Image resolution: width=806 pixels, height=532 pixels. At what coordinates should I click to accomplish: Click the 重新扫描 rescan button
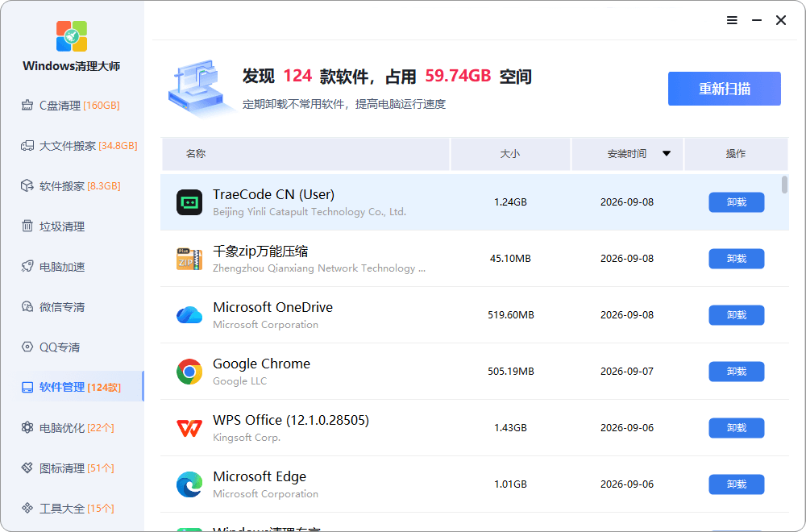(x=725, y=89)
